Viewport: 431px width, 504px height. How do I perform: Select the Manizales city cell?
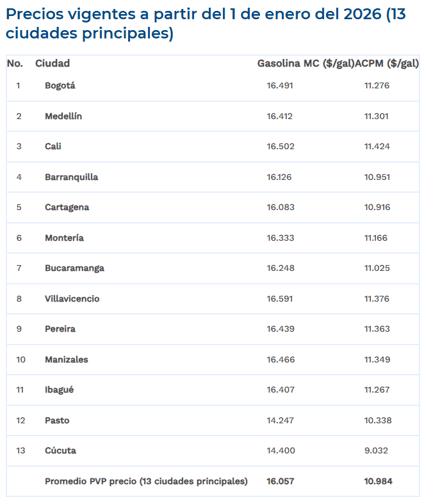pos(66,360)
